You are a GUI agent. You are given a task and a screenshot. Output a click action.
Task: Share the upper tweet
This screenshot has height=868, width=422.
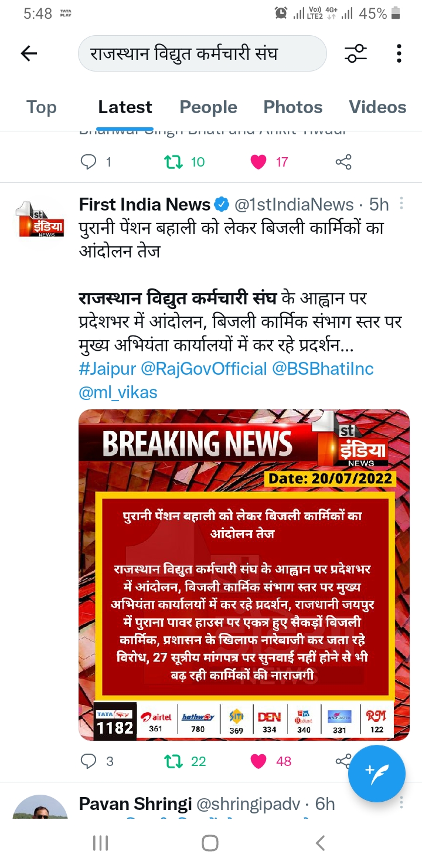343,162
